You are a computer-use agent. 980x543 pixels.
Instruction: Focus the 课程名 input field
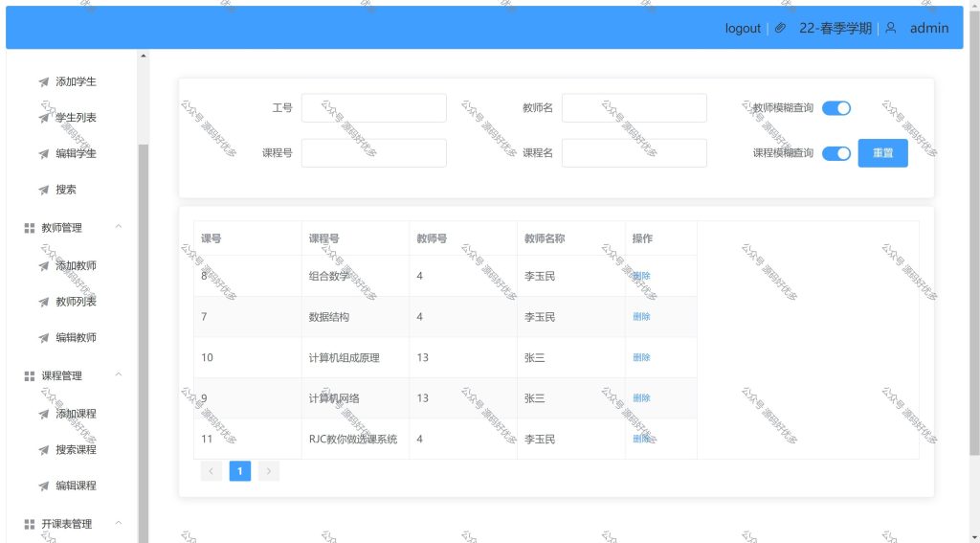pyautogui.click(x=635, y=153)
